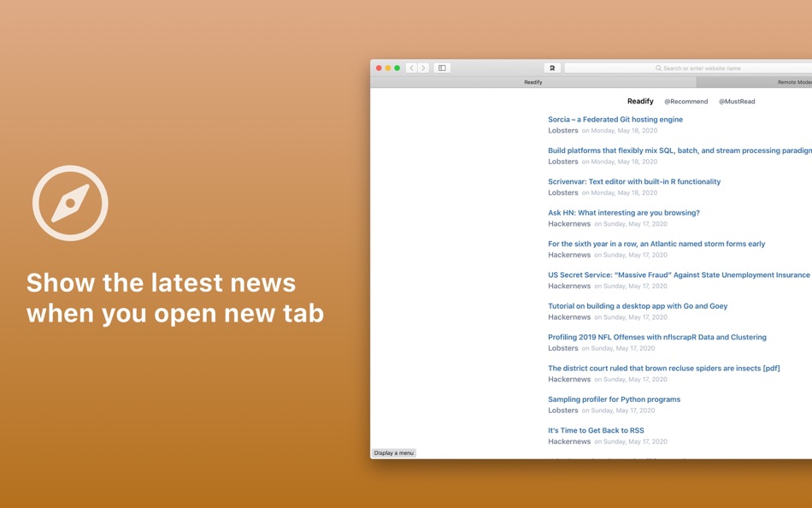Click the Safari back arrow button
Screen dimensions: 812x508
click(x=412, y=68)
